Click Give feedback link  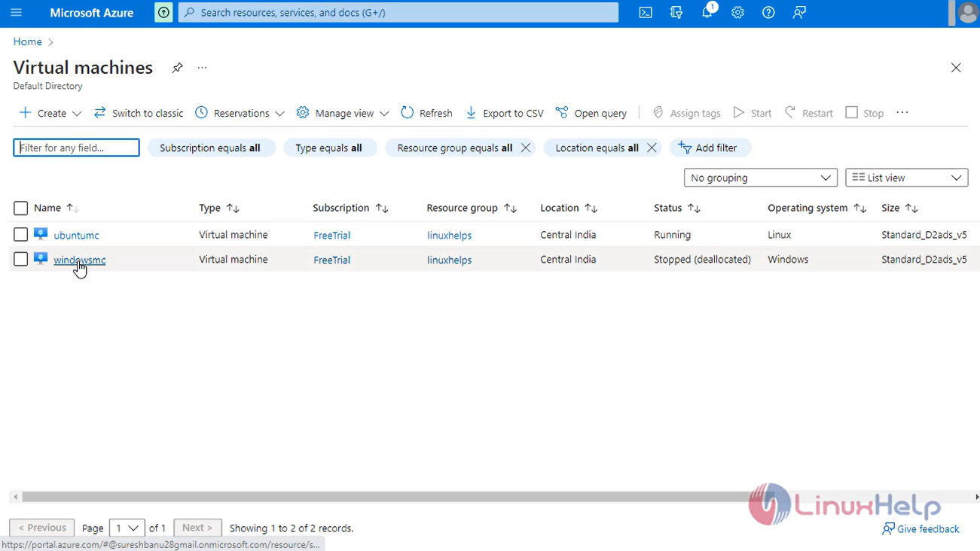coord(920,529)
